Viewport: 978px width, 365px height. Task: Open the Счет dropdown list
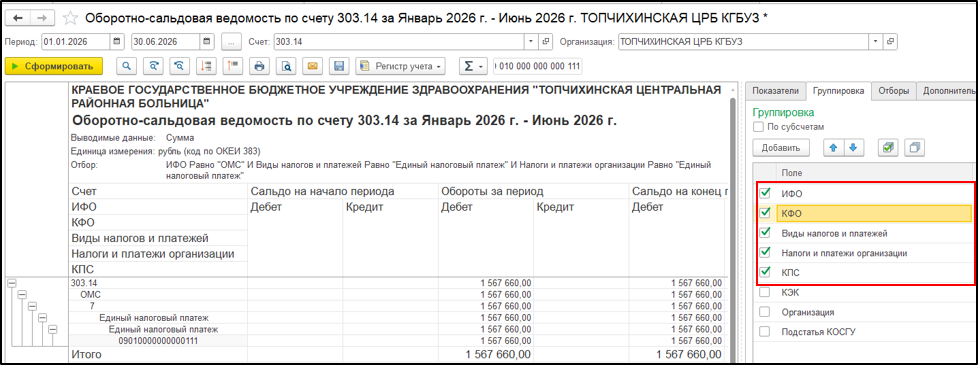(x=531, y=42)
